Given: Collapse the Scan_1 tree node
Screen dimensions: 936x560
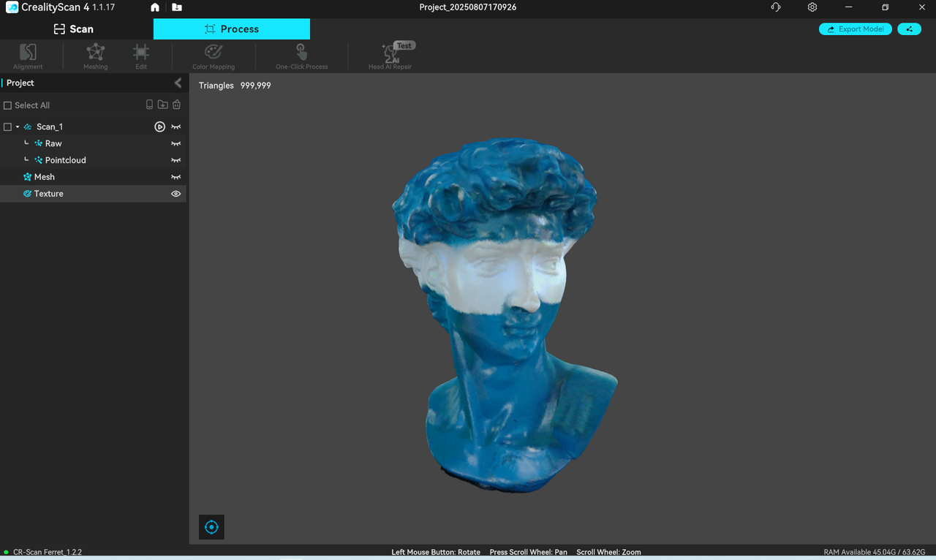Looking at the screenshot, I should [x=18, y=126].
